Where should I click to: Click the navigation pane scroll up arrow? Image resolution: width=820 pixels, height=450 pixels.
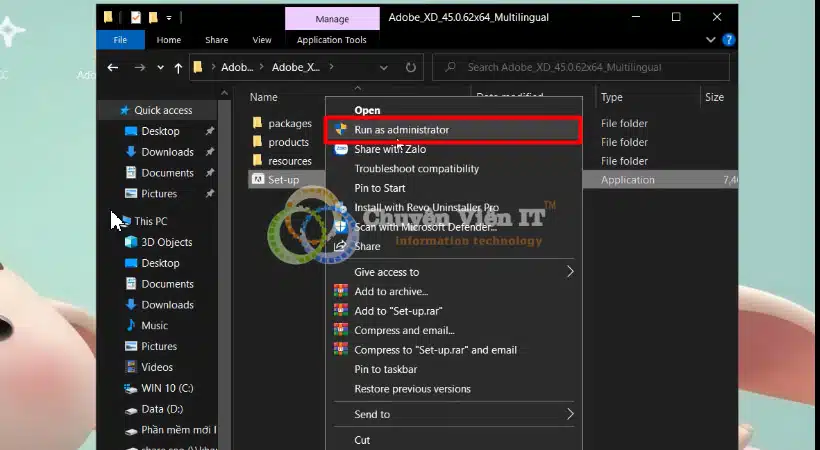pyautogui.click(x=224, y=93)
